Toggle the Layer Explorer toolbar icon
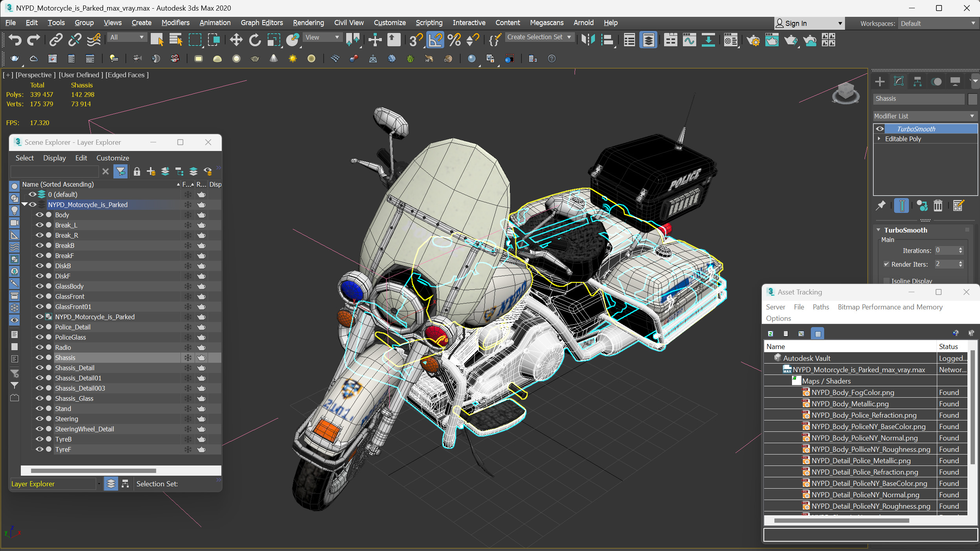Image resolution: width=980 pixels, height=551 pixels. click(648, 40)
